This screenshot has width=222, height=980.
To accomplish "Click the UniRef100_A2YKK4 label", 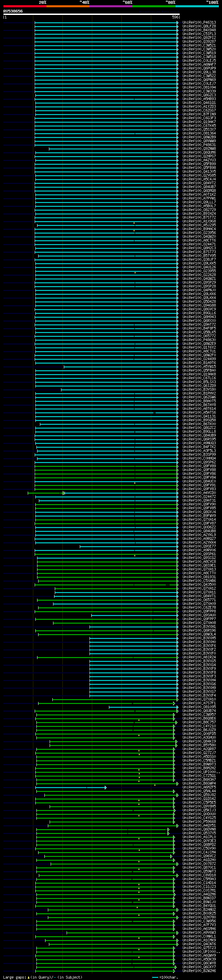I will tap(199, 543).
